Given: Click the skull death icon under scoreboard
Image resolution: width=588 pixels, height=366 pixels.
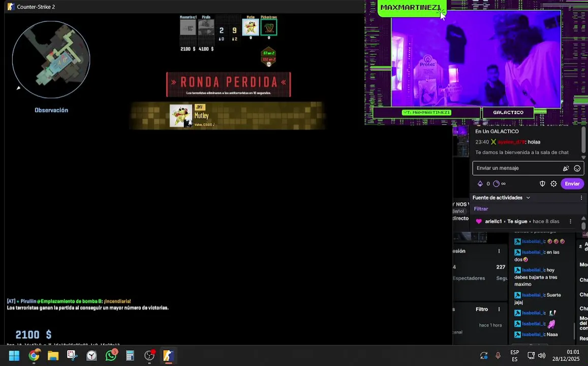Looking at the screenshot, I should point(268,64).
